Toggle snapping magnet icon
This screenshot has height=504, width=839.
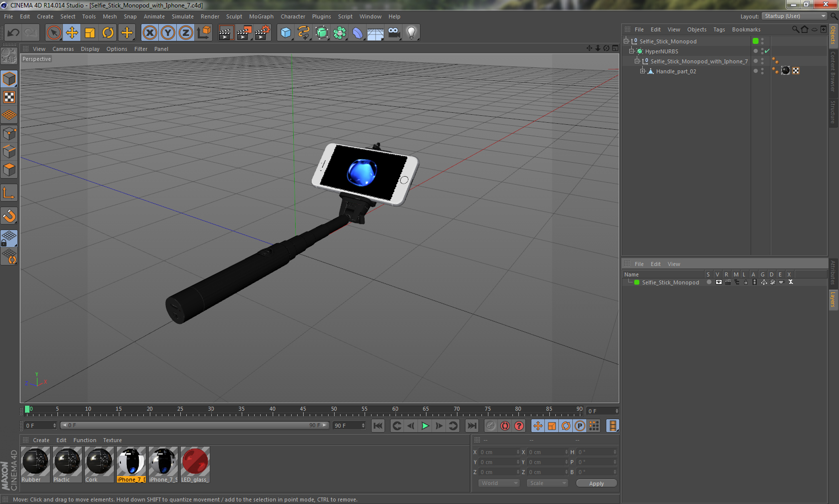pyautogui.click(x=9, y=216)
